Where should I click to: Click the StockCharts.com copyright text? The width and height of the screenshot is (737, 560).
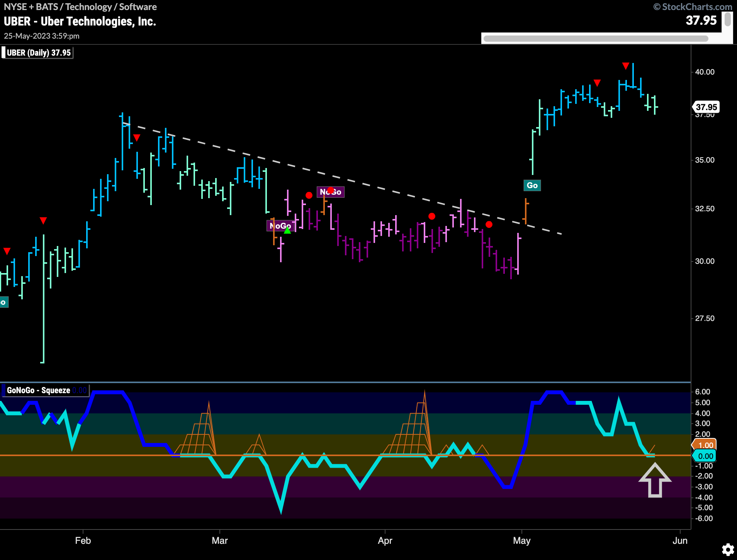click(693, 7)
